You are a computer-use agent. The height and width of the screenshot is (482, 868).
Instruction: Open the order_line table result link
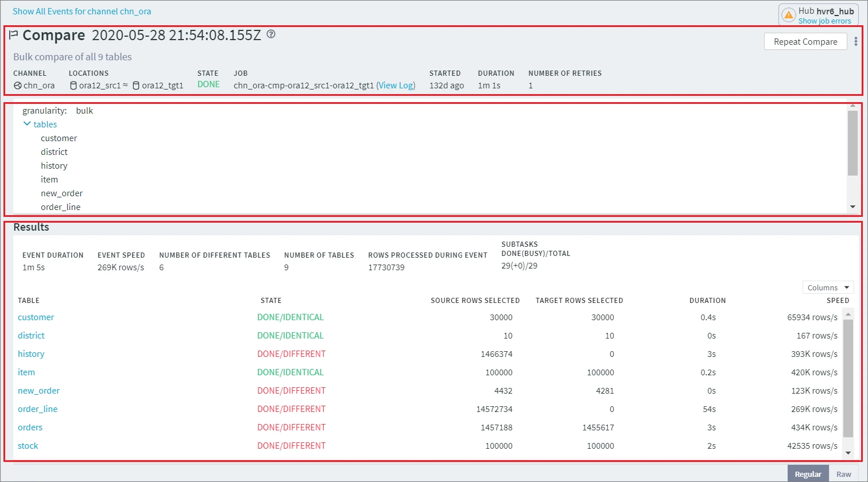pos(37,409)
